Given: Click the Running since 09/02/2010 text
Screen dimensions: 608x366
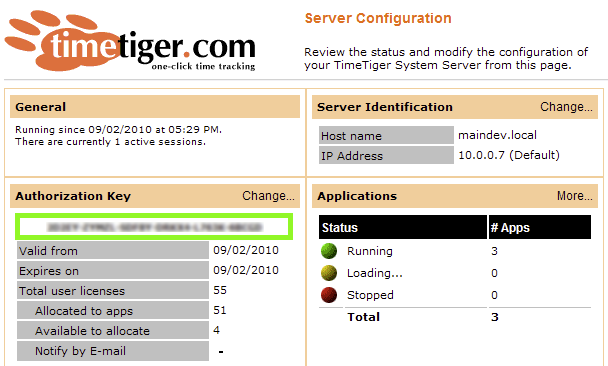Looking at the screenshot, I should [x=119, y=129].
